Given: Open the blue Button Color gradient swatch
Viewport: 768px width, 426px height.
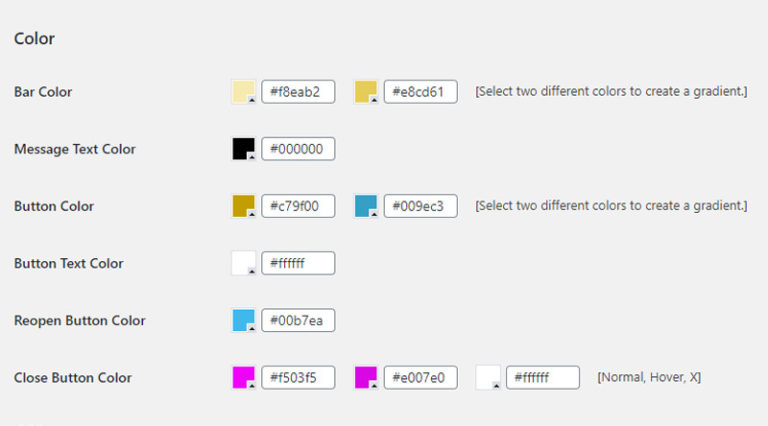Looking at the screenshot, I should (x=366, y=206).
